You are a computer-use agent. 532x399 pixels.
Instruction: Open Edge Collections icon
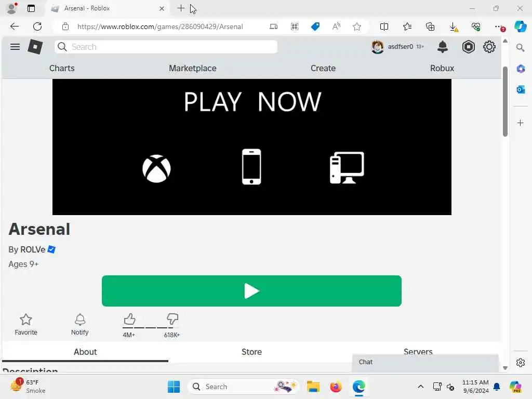[430, 26]
